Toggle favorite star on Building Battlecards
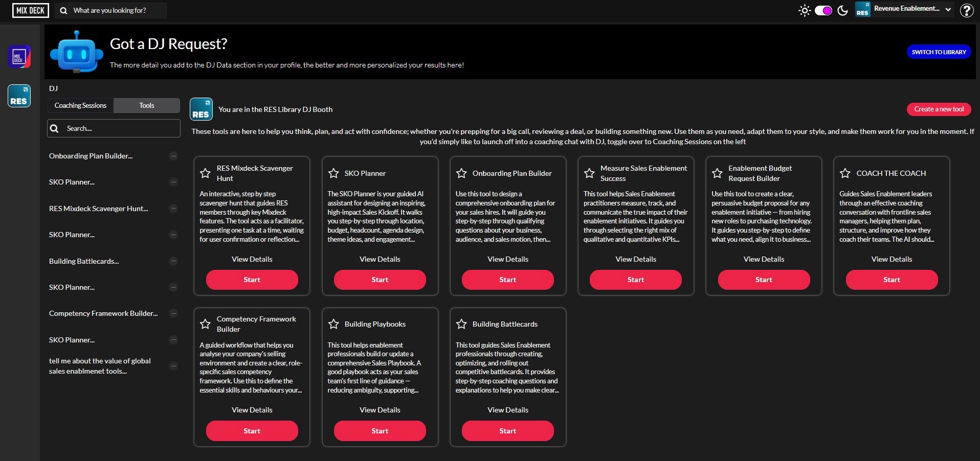980x461 pixels. [461, 324]
